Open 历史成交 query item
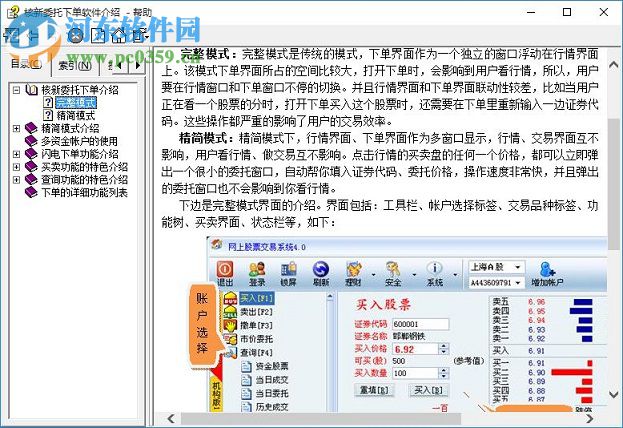 tap(272, 407)
